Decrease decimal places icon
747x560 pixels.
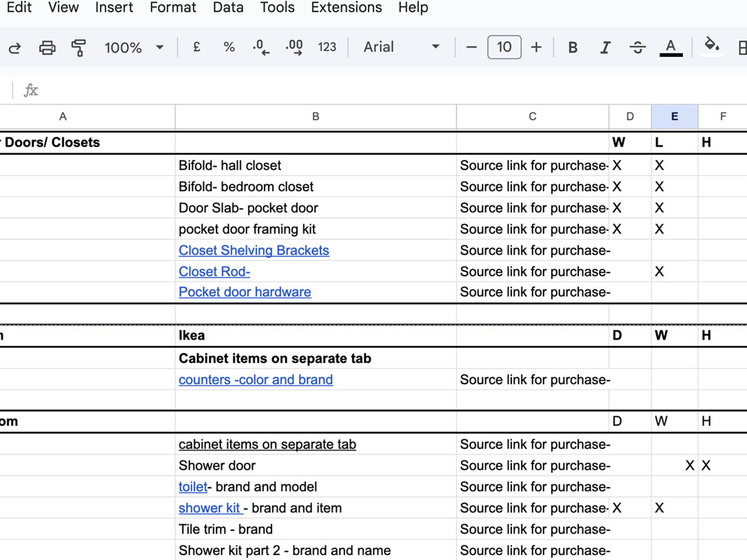coord(261,47)
